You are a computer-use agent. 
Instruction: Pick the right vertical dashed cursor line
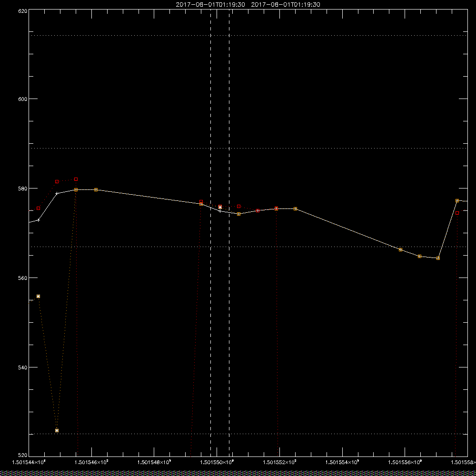click(x=229, y=233)
